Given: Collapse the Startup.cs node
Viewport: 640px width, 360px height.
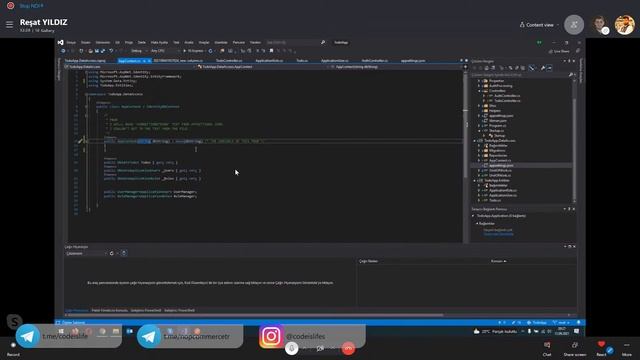Looking at the screenshot, I should [479, 131].
